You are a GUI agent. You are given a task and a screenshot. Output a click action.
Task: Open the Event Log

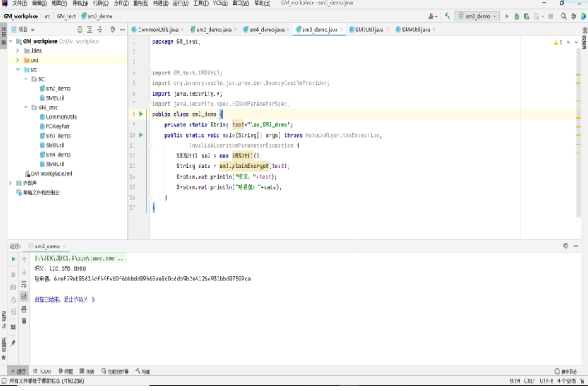567,371
